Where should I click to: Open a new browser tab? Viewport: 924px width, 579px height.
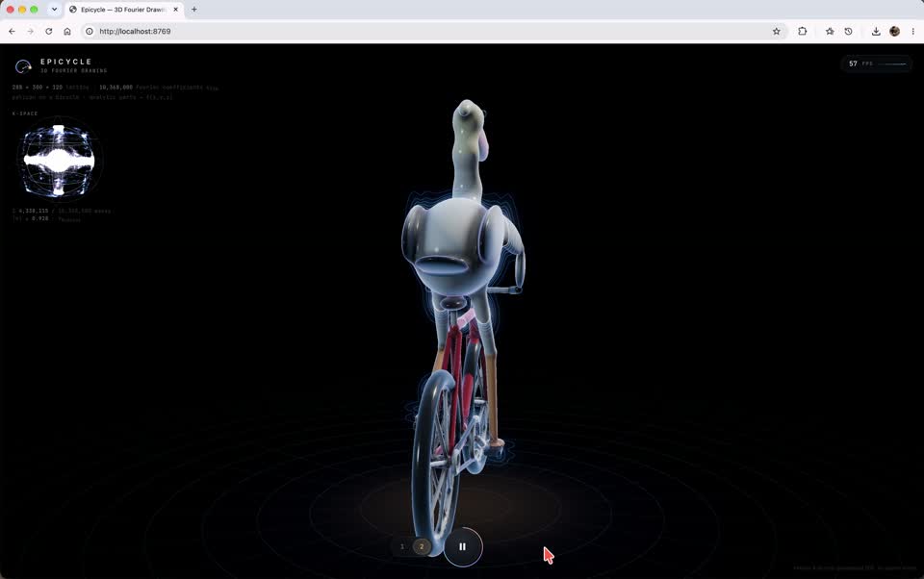pyautogui.click(x=193, y=10)
